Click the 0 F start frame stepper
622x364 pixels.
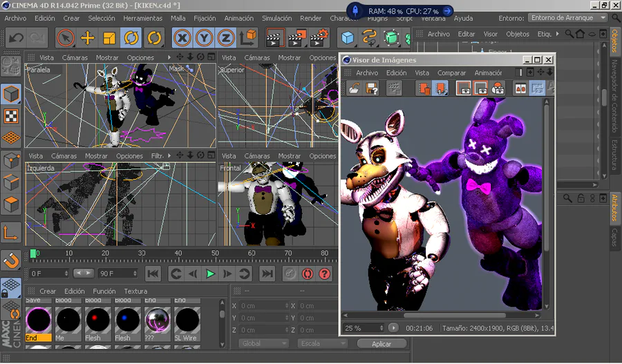66,274
